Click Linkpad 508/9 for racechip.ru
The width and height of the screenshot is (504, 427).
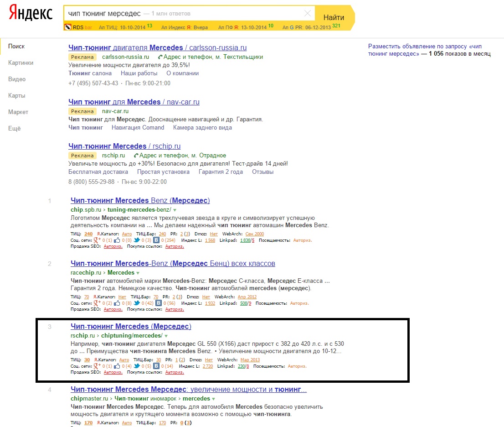click(246, 303)
